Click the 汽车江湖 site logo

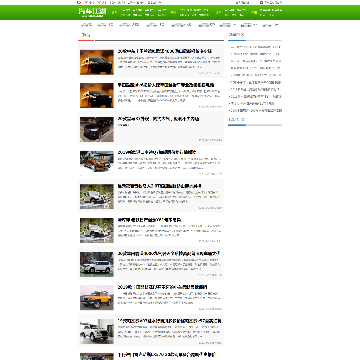92,12
